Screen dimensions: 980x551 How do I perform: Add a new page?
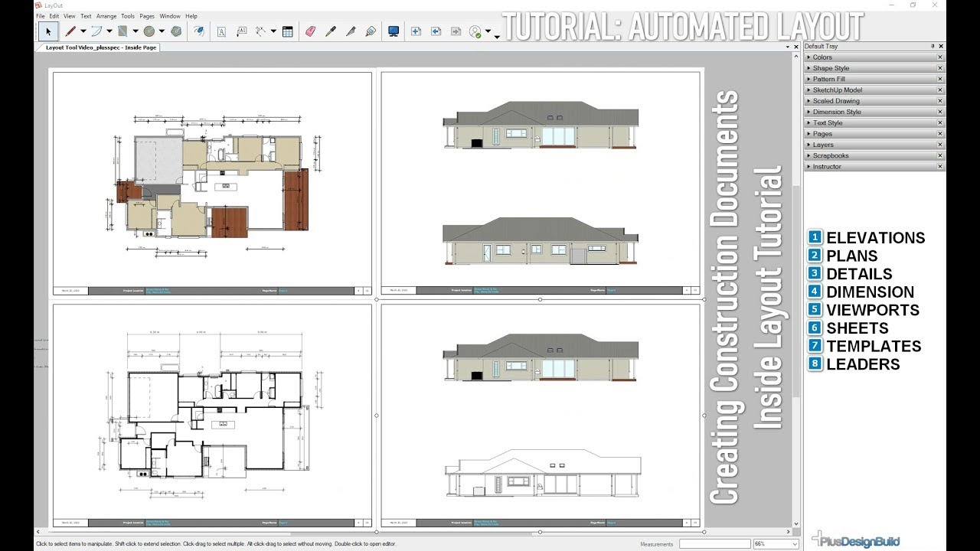pyautogui.click(x=416, y=31)
